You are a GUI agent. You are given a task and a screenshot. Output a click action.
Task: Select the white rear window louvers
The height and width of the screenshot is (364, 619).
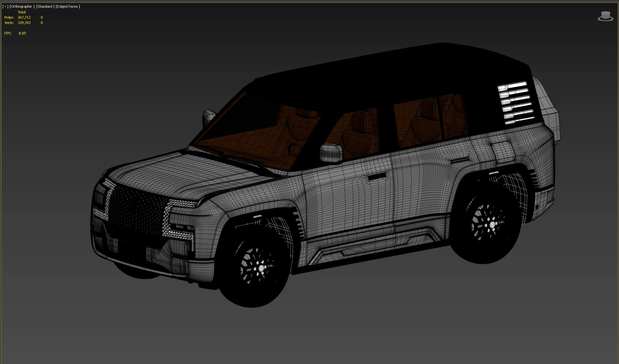(516, 103)
